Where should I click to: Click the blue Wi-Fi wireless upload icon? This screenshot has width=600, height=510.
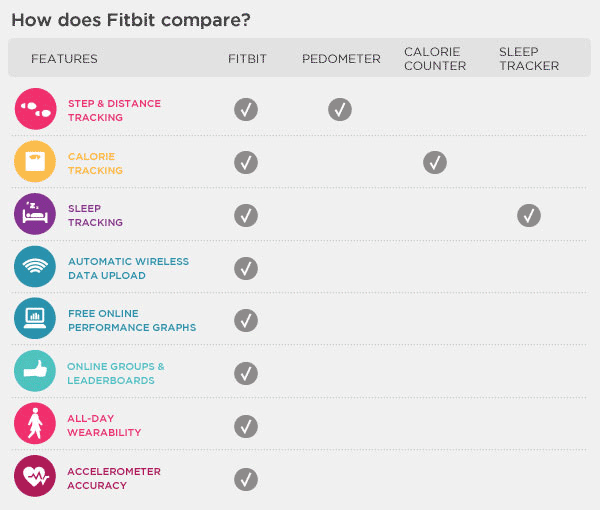(35, 267)
